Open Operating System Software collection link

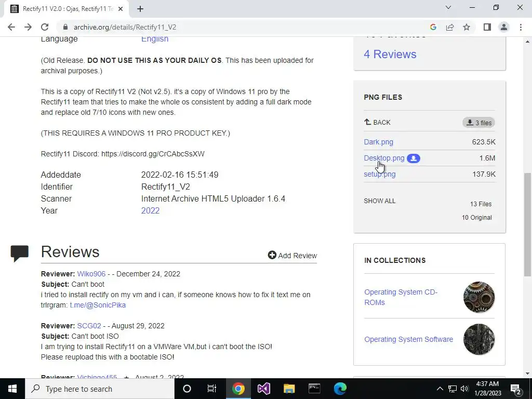point(409,339)
